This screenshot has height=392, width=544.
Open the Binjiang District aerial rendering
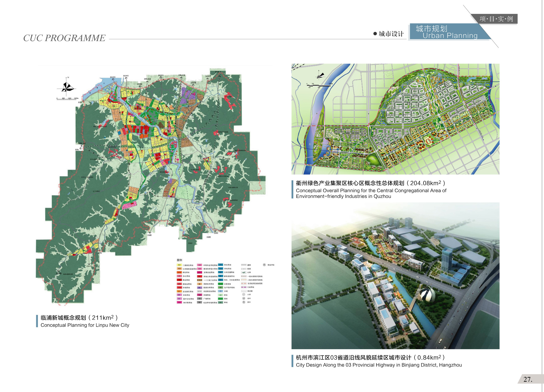pyautogui.click(x=395, y=276)
